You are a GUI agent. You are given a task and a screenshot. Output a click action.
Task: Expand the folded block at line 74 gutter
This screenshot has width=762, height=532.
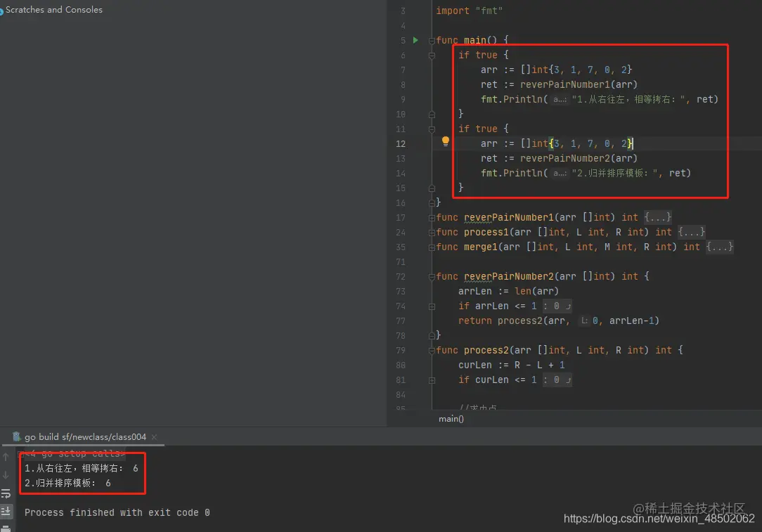point(432,306)
